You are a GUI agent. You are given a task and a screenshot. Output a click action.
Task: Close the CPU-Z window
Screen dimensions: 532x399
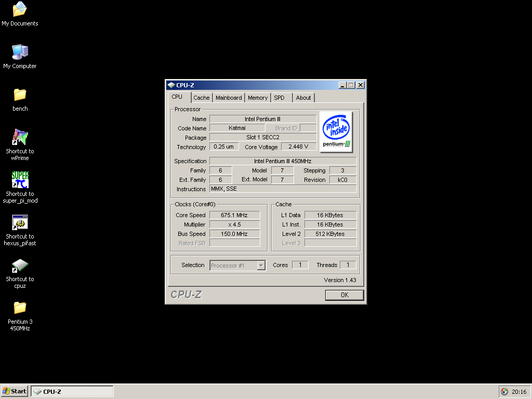361,85
